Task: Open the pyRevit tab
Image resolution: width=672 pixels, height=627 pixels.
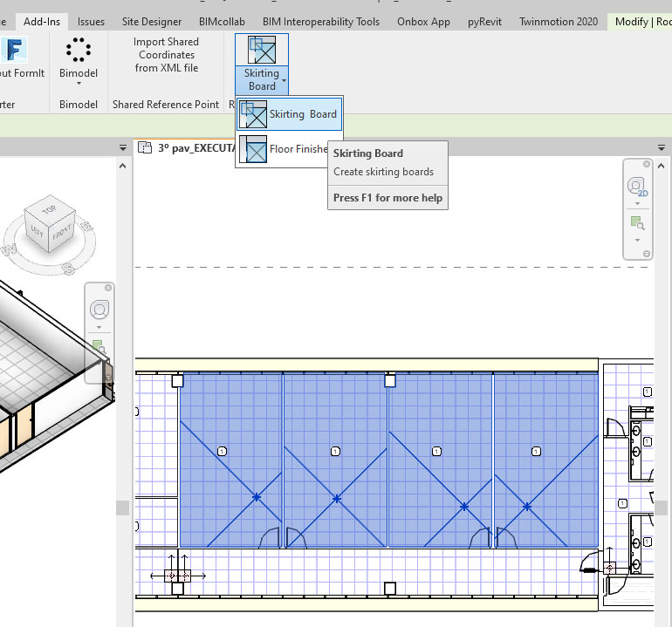Action: point(484,22)
